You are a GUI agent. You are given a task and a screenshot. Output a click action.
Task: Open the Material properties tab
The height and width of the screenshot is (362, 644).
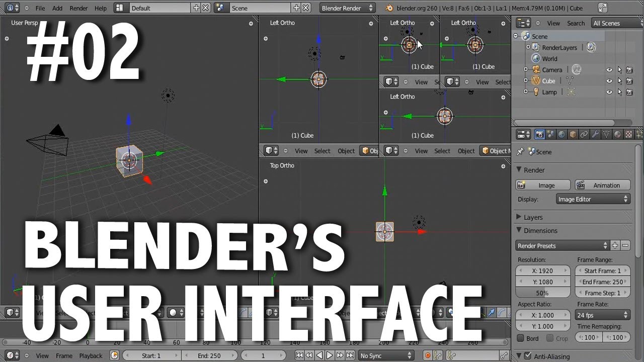tap(617, 134)
